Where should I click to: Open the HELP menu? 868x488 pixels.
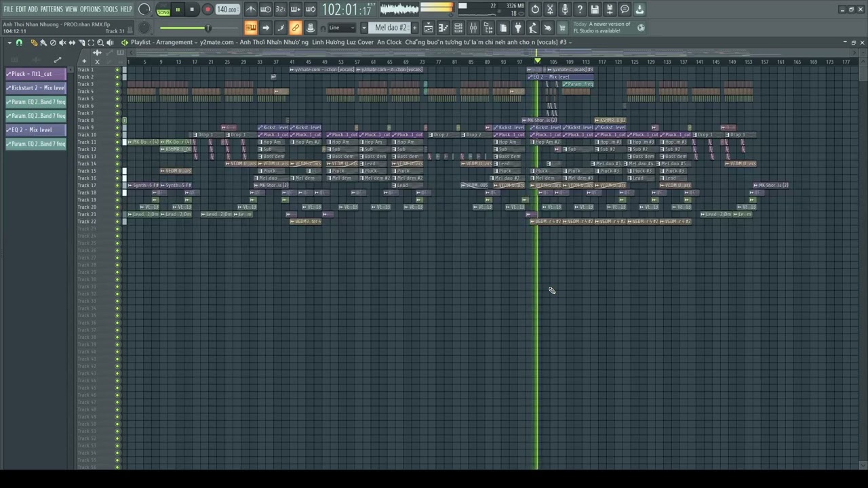(x=127, y=9)
